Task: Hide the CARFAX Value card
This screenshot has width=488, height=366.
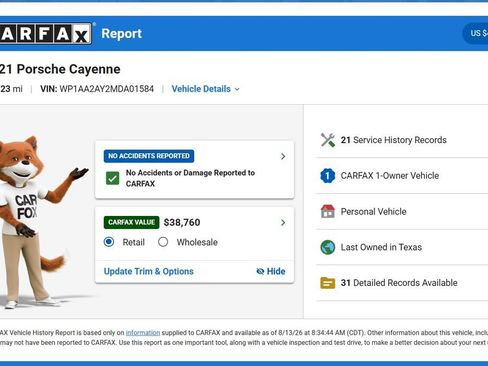Action: tap(271, 271)
